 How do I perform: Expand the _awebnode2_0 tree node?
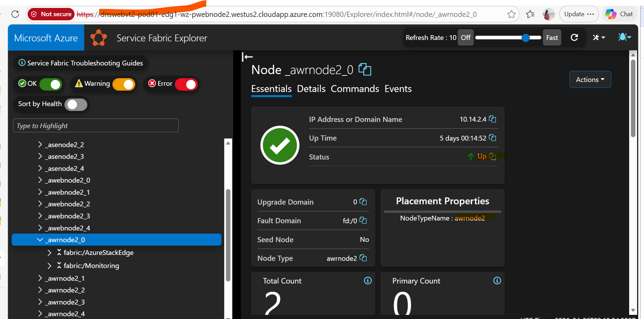[40, 180]
